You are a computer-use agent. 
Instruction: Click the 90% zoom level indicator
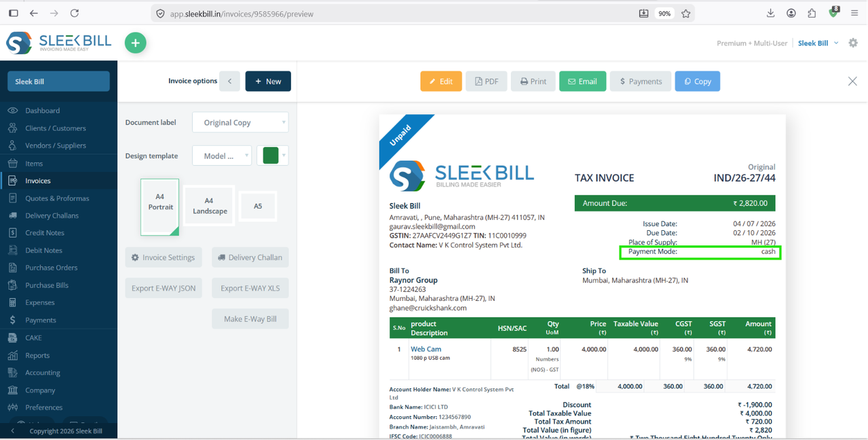tap(664, 14)
